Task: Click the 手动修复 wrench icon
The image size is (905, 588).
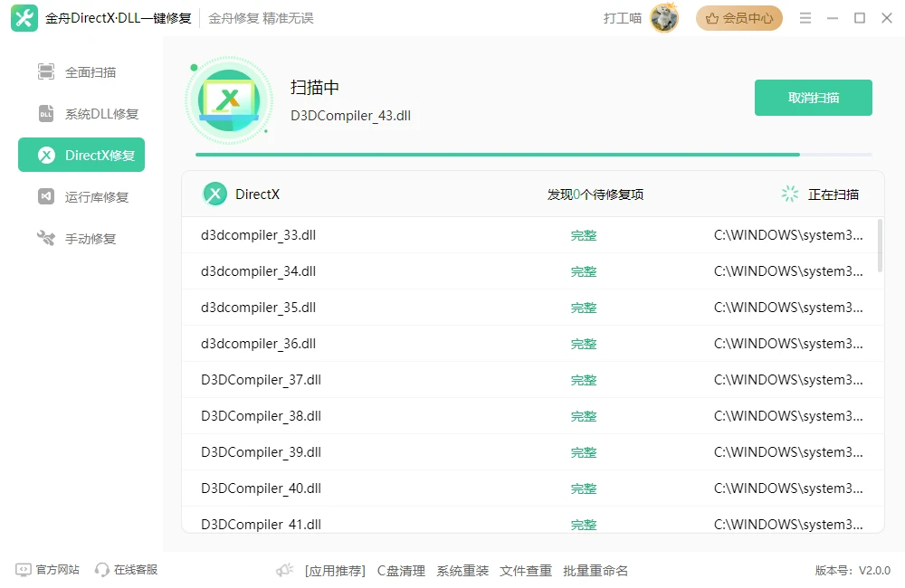Action: pos(46,238)
